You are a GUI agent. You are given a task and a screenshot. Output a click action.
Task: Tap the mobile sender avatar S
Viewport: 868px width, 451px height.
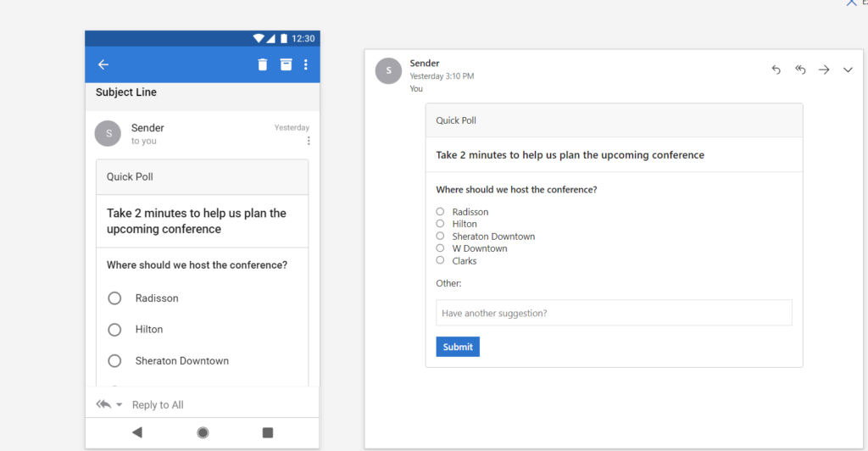[108, 133]
